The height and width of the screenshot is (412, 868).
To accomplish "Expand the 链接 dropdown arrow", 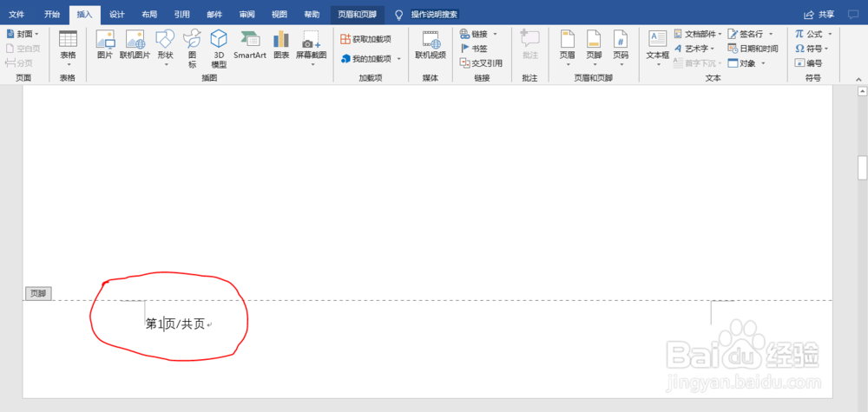I will click(x=495, y=35).
